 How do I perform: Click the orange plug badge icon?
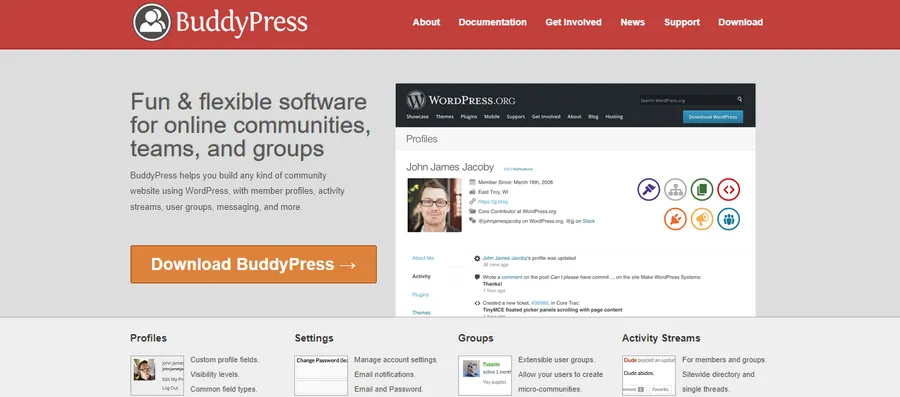pos(675,219)
